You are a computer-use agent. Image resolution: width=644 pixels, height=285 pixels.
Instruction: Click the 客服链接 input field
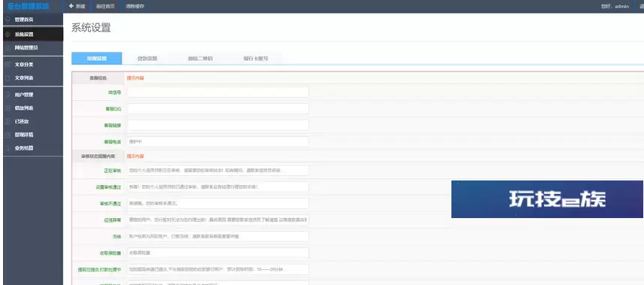217,126
